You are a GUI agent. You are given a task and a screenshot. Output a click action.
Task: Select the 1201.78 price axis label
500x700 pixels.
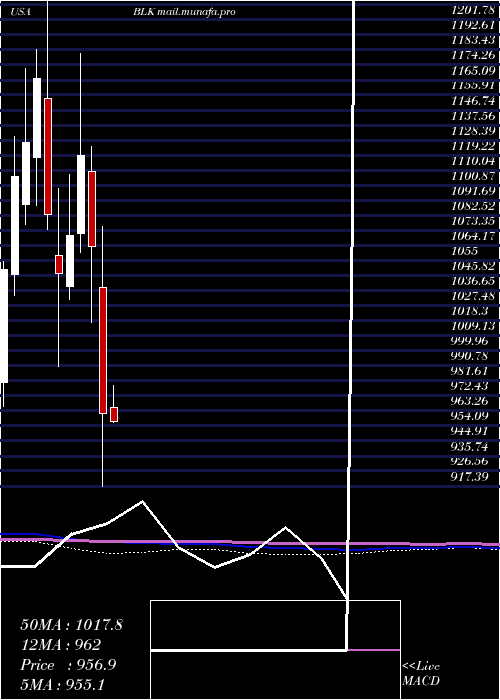tap(474, 12)
